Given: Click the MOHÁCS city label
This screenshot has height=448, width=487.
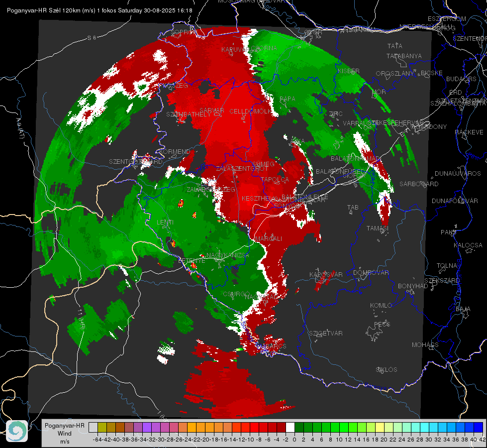Looking at the screenshot, I should (x=425, y=345).
